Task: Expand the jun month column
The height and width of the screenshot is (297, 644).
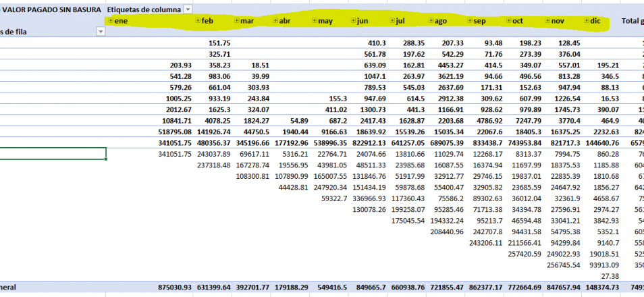Action: pyautogui.click(x=353, y=21)
